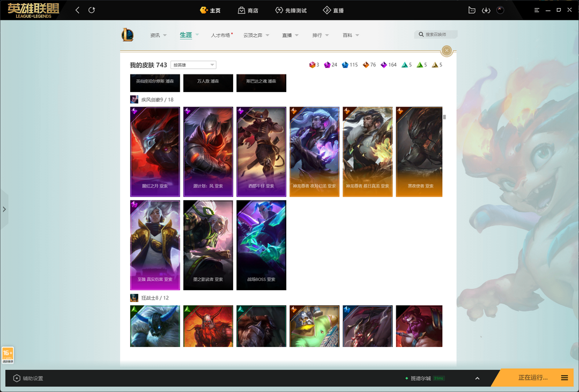This screenshot has width=579, height=392.
Task: Open the 商店 store tab
Action: click(248, 10)
